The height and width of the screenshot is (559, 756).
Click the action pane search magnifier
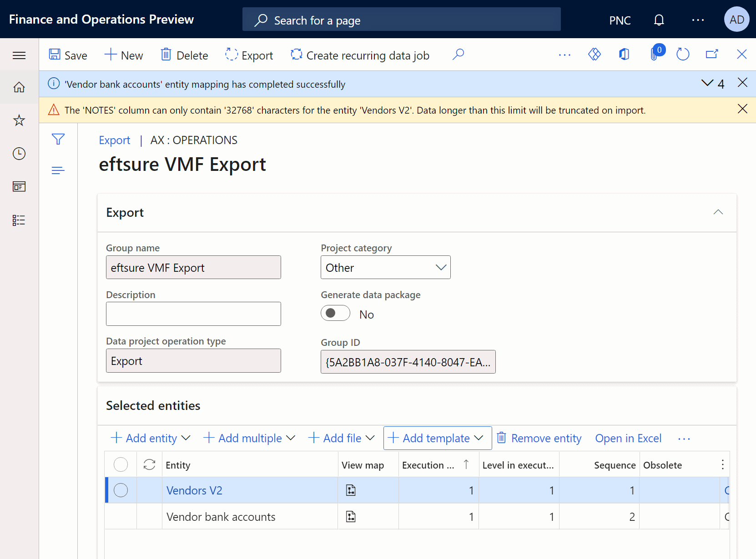(459, 55)
